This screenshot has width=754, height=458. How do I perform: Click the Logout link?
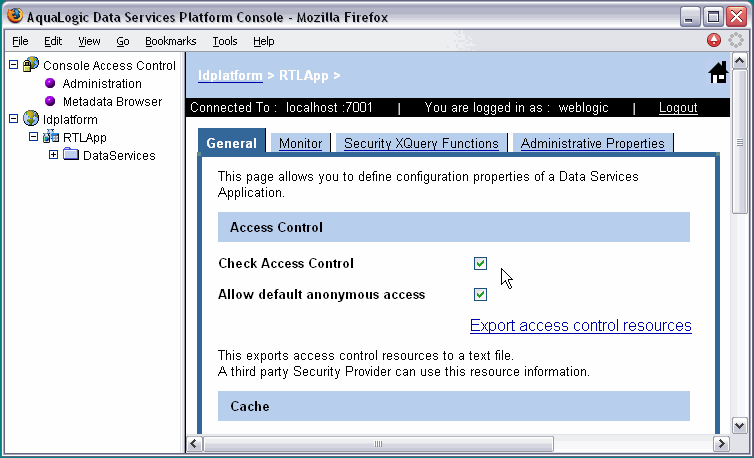click(x=678, y=107)
